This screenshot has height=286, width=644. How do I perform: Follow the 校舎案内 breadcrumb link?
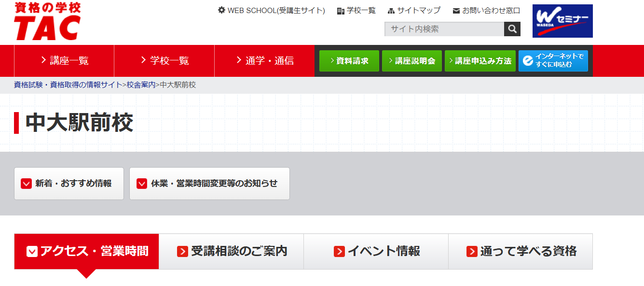(x=141, y=85)
